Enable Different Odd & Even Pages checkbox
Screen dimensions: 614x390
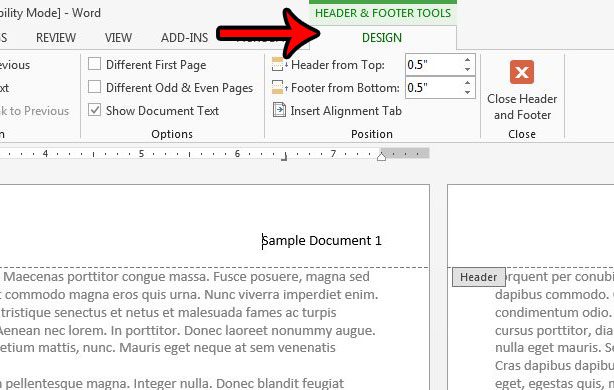coord(94,87)
